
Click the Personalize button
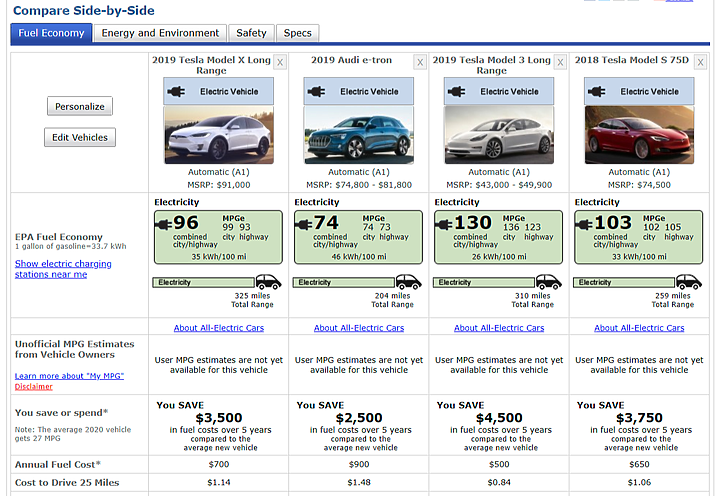click(80, 107)
